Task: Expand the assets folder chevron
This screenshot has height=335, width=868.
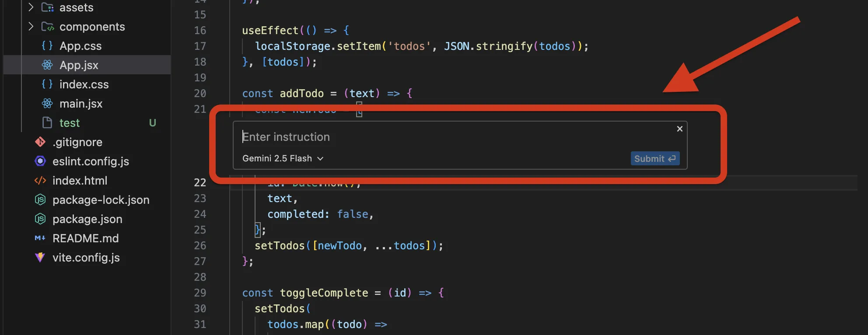Action: pyautogui.click(x=31, y=7)
